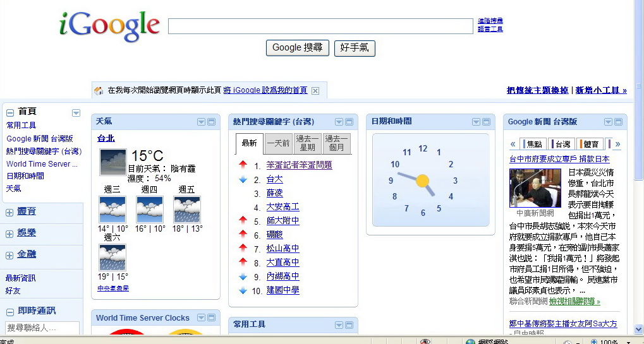Expand the 娛樂 sidebar tab

click(x=9, y=234)
